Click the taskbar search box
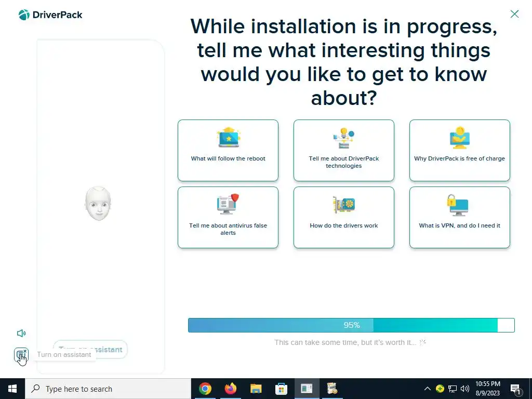The width and height of the screenshot is (532, 399). pyautogui.click(x=108, y=389)
